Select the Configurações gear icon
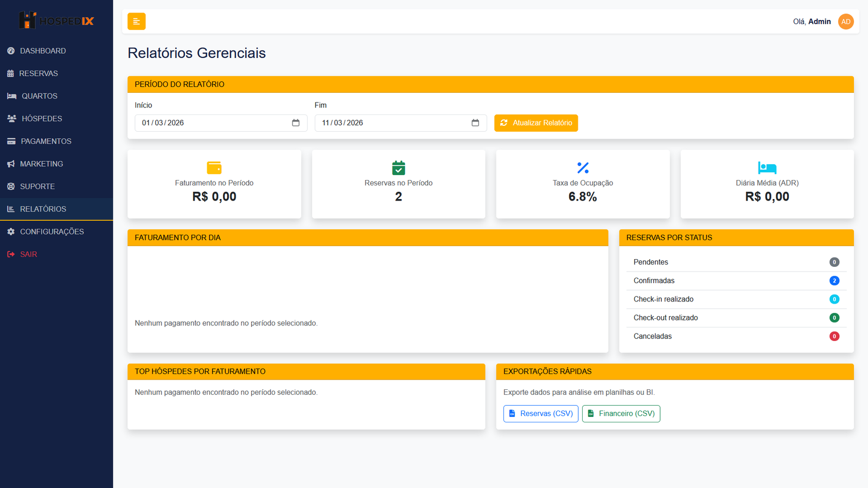Image resolution: width=868 pixels, height=488 pixels. pyautogui.click(x=11, y=232)
